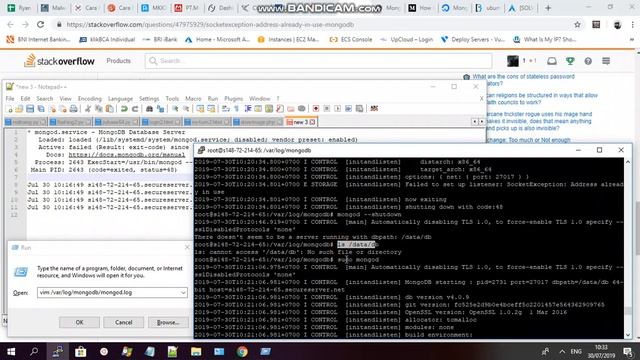Open the Products dropdown on Stack Overflow
Screen dimensions: 640x360
(118, 61)
